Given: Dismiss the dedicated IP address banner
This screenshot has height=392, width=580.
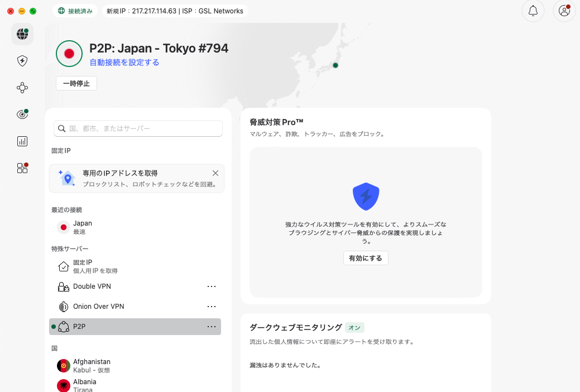Looking at the screenshot, I should pyautogui.click(x=215, y=173).
